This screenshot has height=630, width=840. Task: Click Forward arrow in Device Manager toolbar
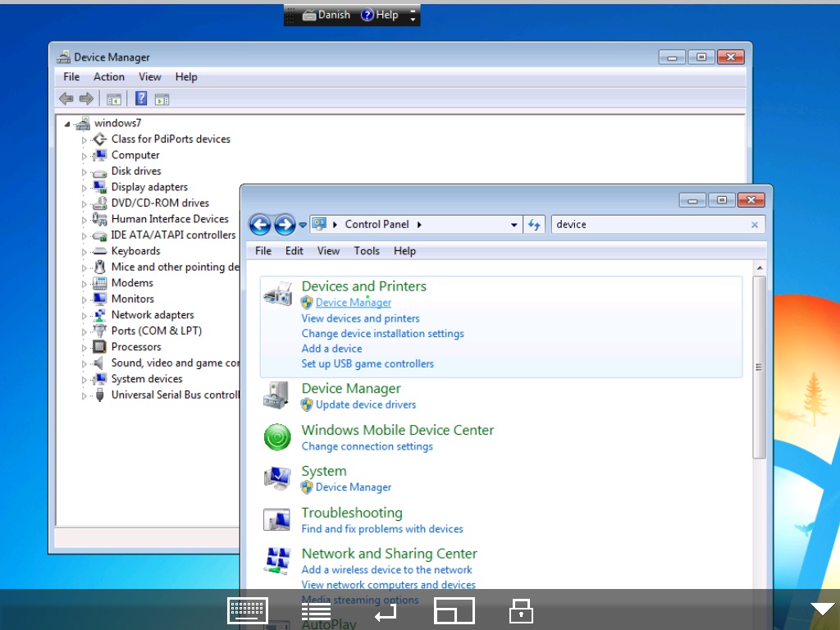click(86, 98)
